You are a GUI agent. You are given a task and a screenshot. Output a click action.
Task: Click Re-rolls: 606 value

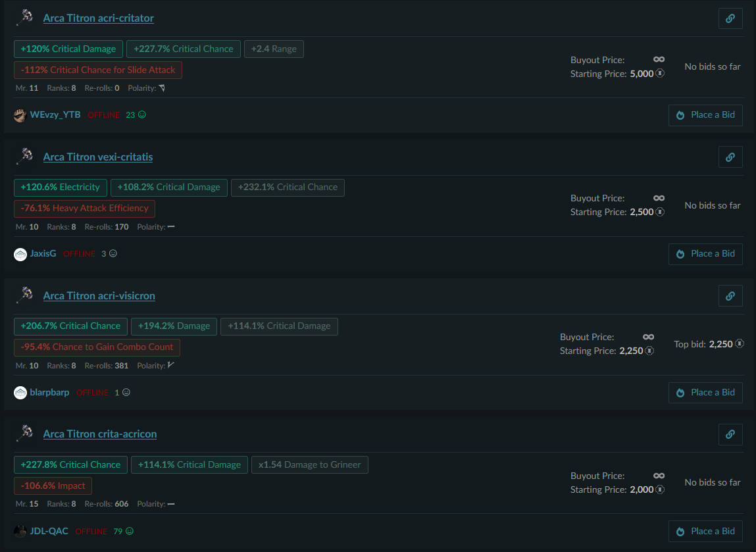point(122,504)
